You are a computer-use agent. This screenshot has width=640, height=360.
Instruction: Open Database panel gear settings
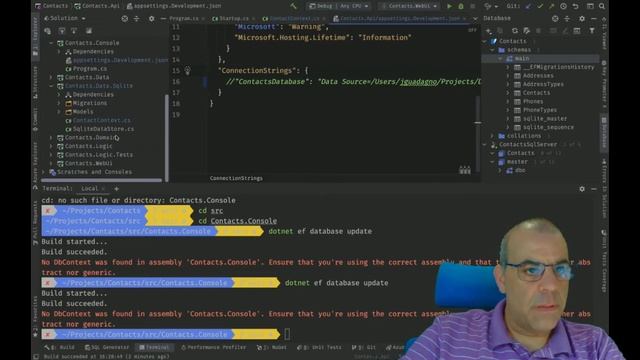click(582, 18)
